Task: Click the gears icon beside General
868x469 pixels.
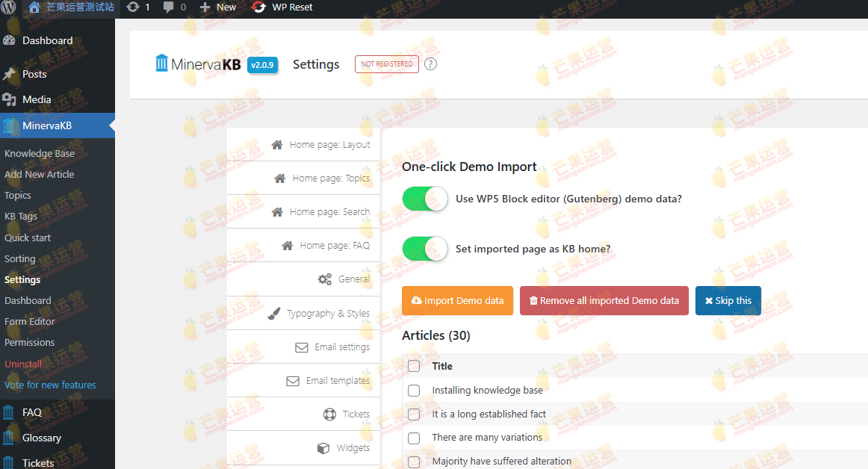Action: coord(325,279)
